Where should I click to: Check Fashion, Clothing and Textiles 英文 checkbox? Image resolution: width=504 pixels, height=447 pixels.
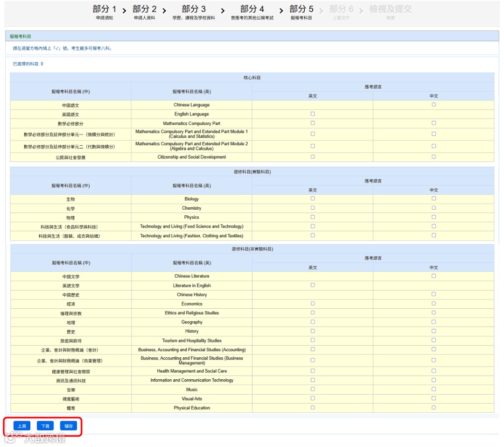313,235
